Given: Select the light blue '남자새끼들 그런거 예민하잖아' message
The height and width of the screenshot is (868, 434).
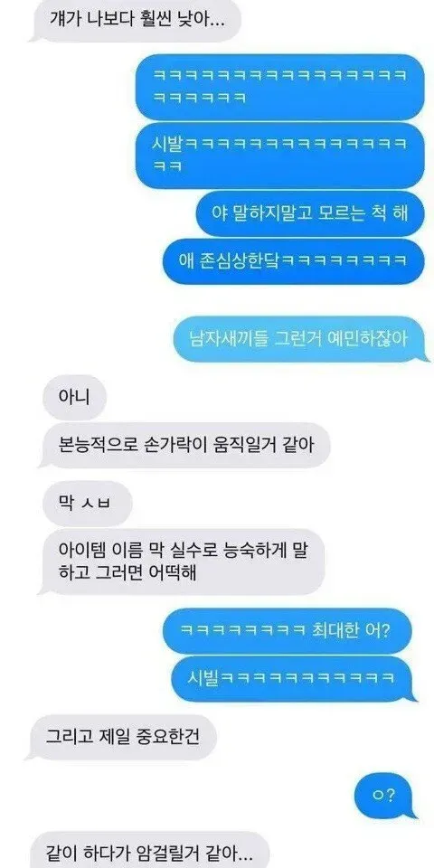Looking at the screenshot, I should tap(297, 339).
